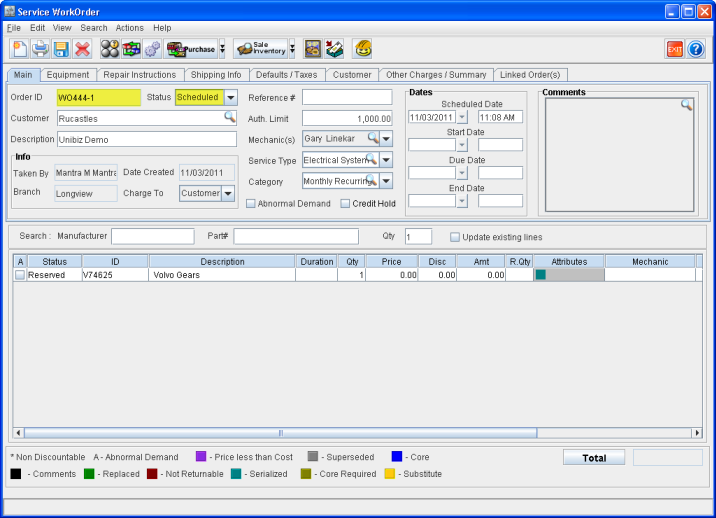
Task: Open the Actions menu
Action: 130,28
